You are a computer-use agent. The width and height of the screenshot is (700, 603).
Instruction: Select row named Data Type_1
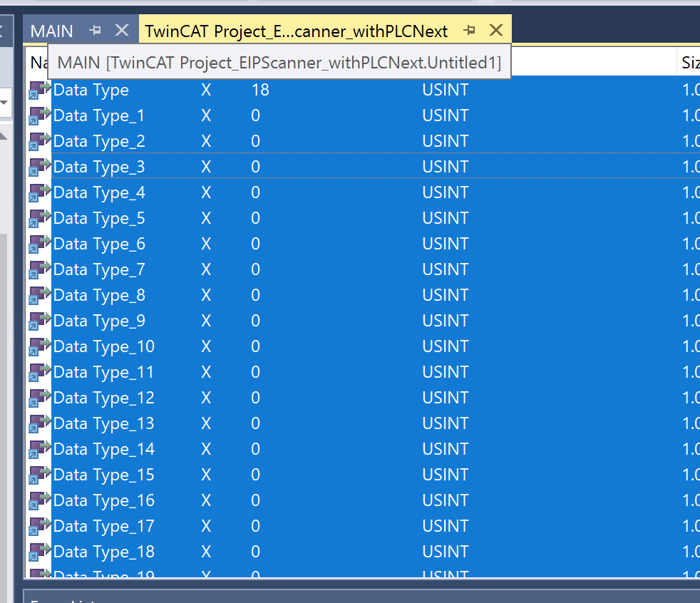[99, 115]
